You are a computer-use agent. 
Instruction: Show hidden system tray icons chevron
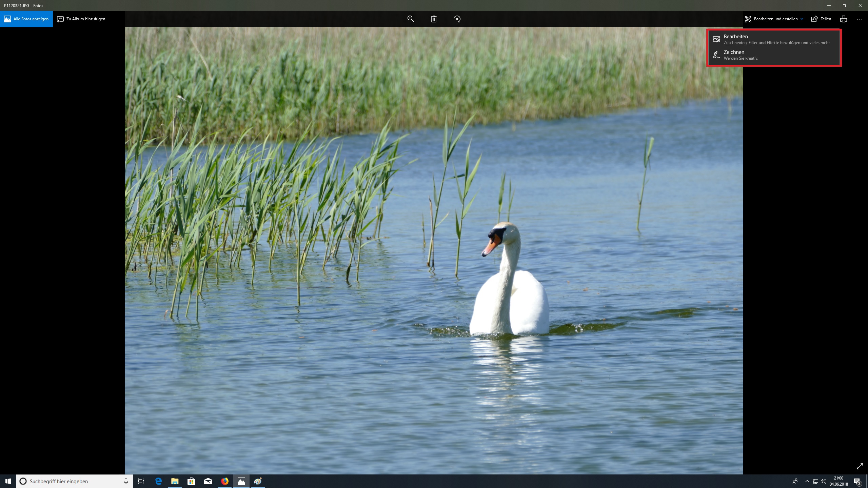click(807, 481)
